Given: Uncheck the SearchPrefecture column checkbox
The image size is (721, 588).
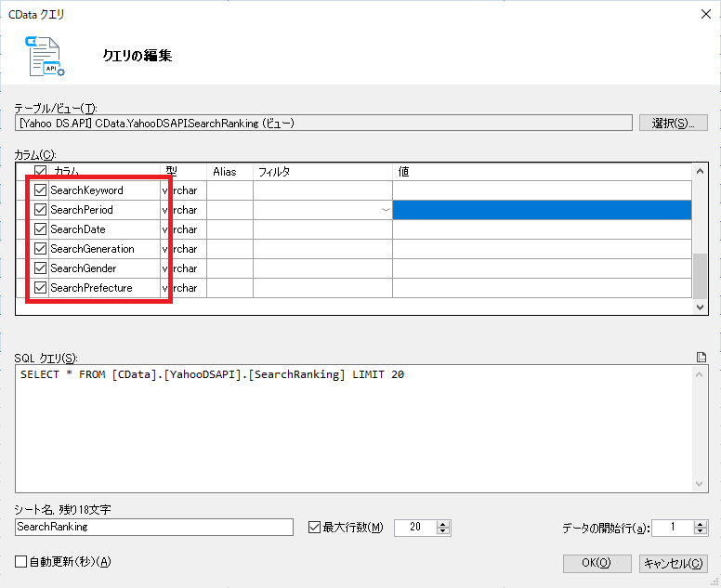Looking at the screenshot, I should [x=41, y=288].
